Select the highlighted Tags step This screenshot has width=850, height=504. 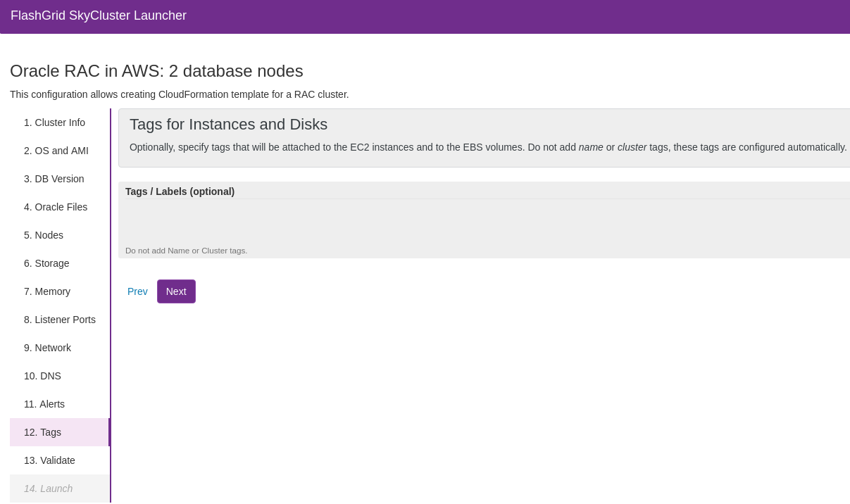tap(42, 432)
